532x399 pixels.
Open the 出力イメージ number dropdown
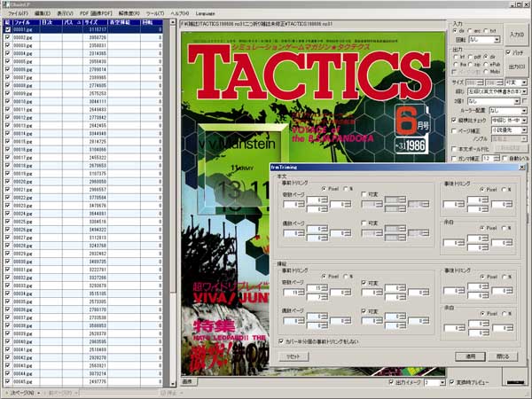(x=442, y=382)
